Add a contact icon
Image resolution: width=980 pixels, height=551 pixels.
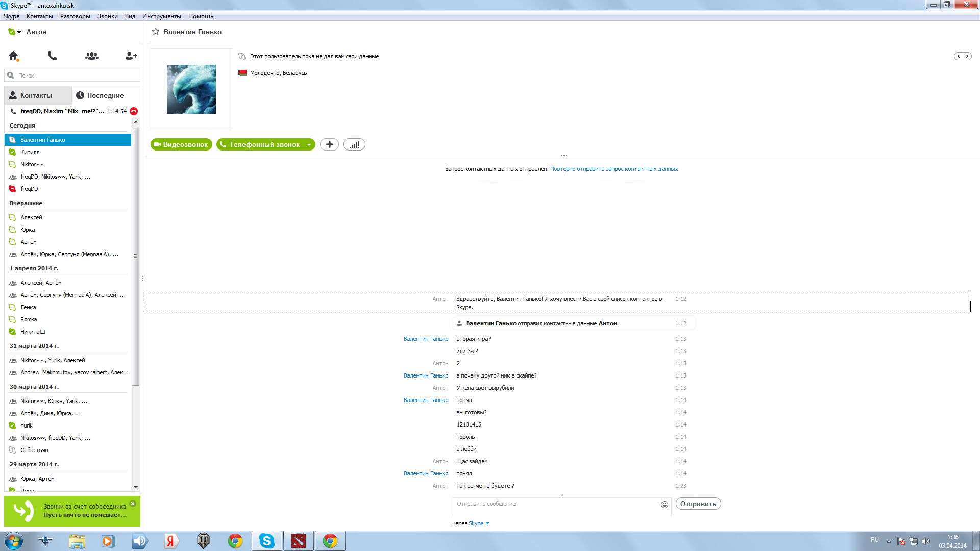click(131, 56)
